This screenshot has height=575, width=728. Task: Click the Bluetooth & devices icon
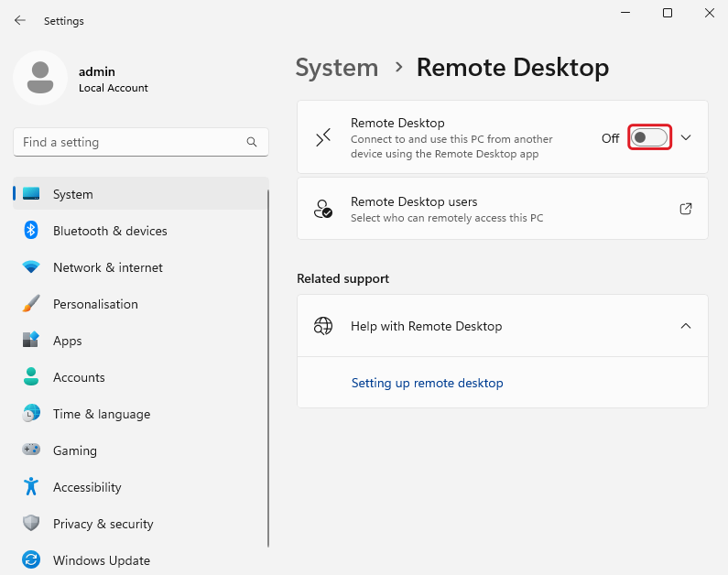click(31, 231)
